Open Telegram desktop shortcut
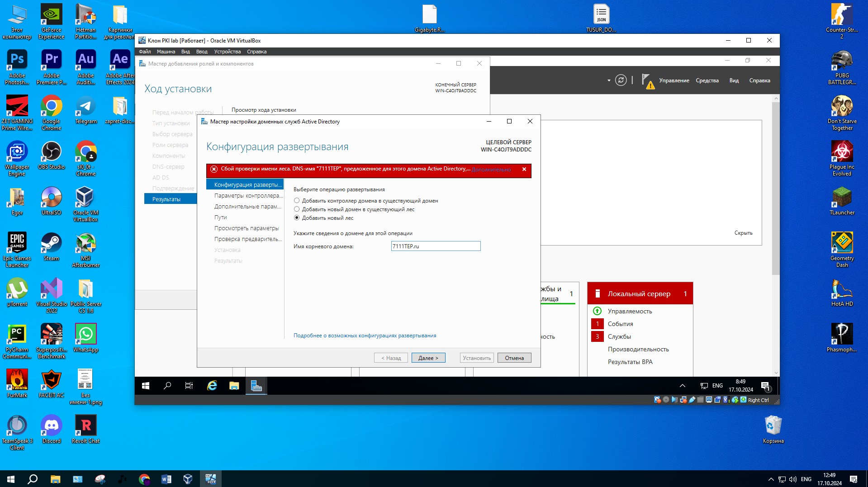The width and height of the screenshot is (868, 487). (x=85, y=109)
